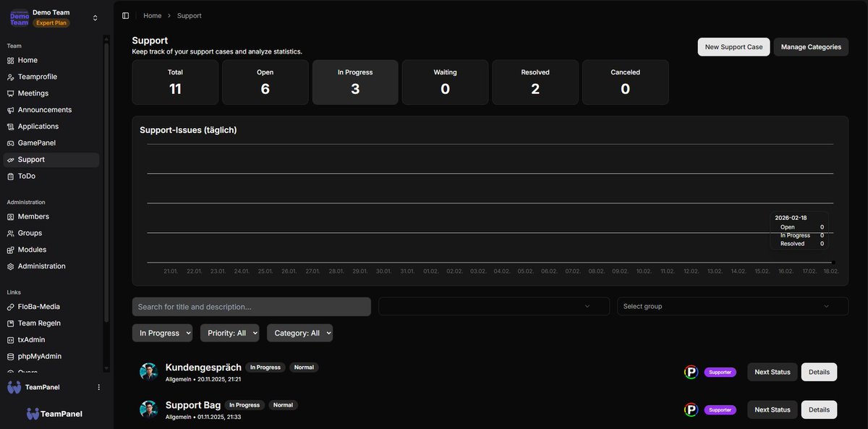
Task: Open the Priority: All dropdown
Action: [x=229, y=333]
